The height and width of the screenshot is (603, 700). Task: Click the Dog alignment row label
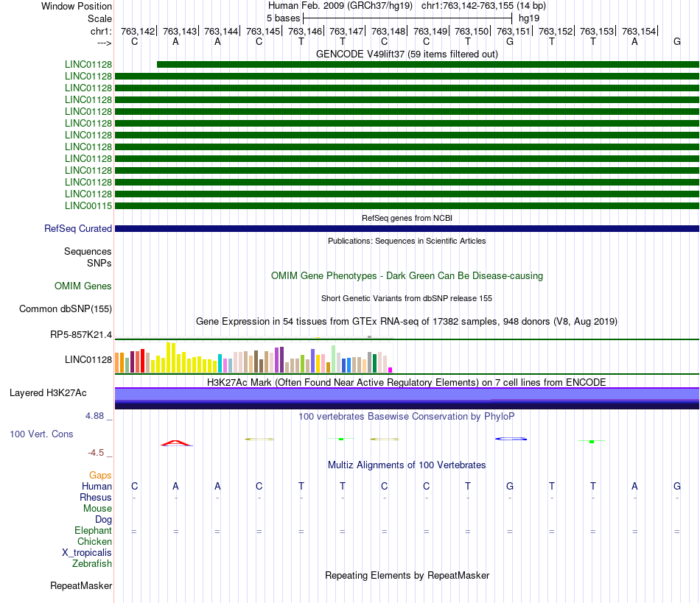click(103, 520)
